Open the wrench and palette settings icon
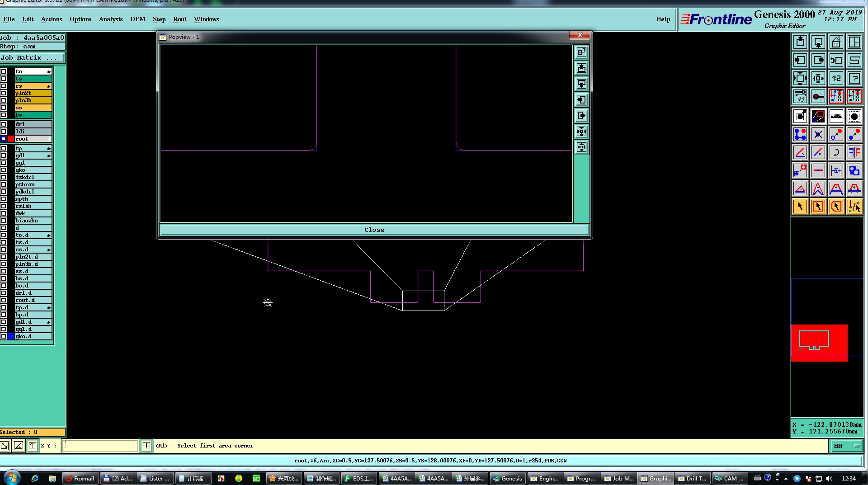 (x=800, y=96)
